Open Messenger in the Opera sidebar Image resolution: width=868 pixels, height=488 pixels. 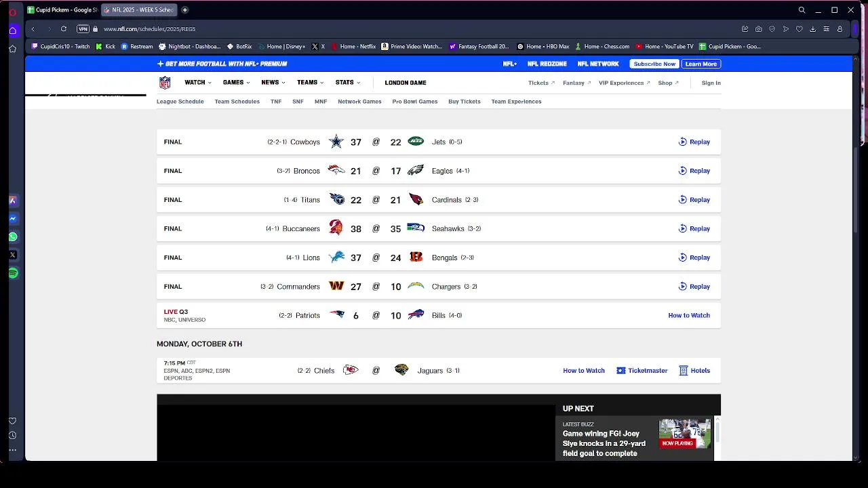point(13,219)
